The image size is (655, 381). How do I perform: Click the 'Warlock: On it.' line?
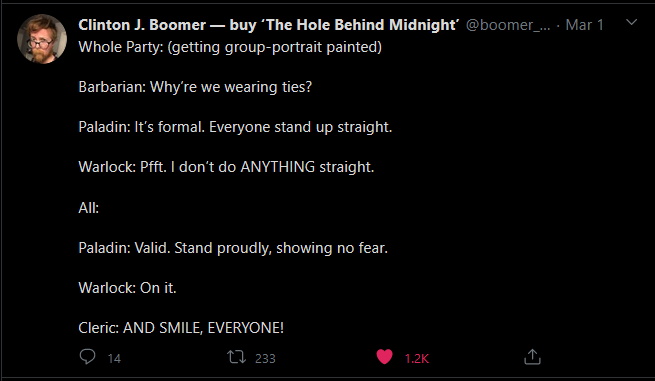127,288
